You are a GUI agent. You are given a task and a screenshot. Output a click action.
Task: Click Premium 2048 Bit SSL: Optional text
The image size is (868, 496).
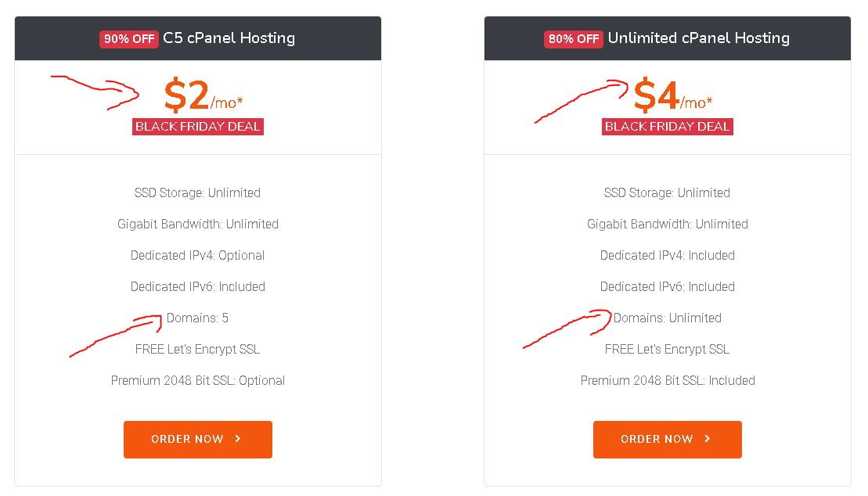pos(197,380)
